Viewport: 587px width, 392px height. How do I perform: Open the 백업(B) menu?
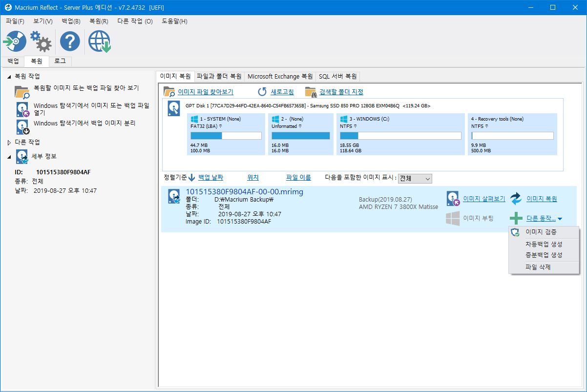[71, 21]
